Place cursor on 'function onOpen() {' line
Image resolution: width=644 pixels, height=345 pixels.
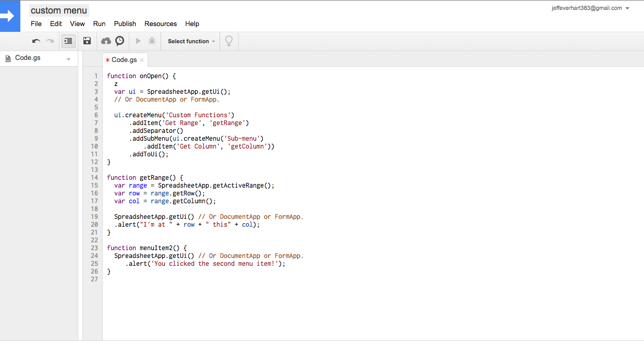click(x=142, y=76)
